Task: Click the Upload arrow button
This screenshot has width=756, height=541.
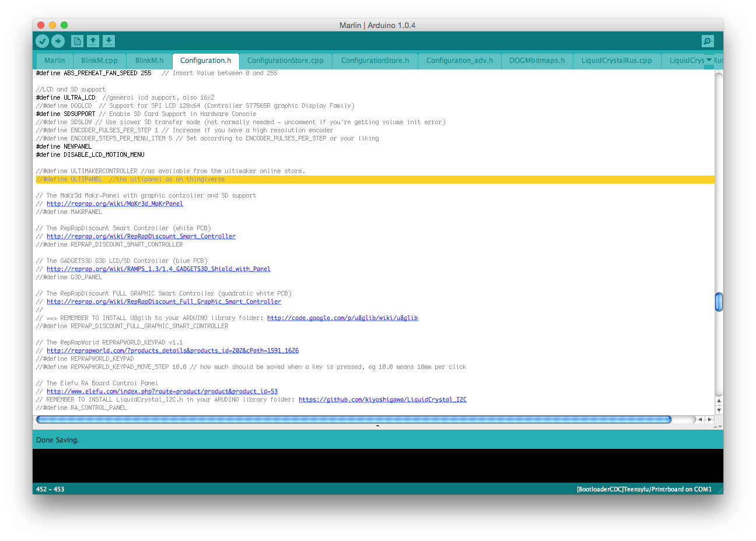Action: 58,41
